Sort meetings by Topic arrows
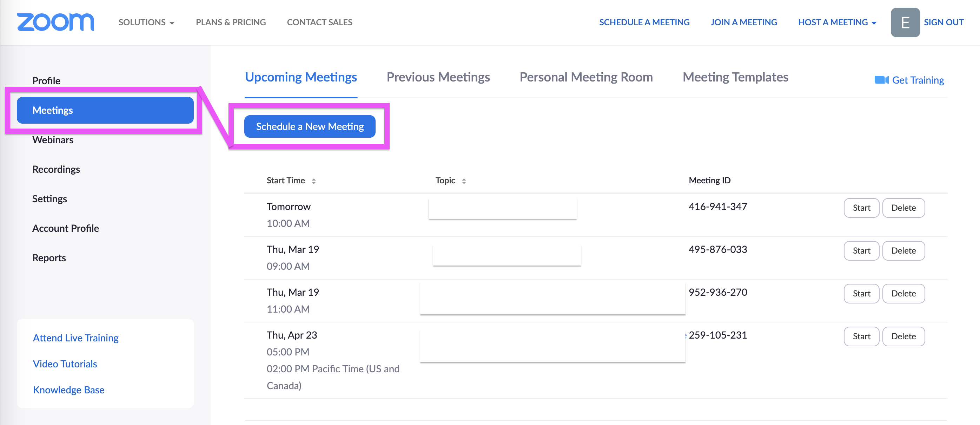This screenshot has height=425, width=980. [x=464, y=181]
